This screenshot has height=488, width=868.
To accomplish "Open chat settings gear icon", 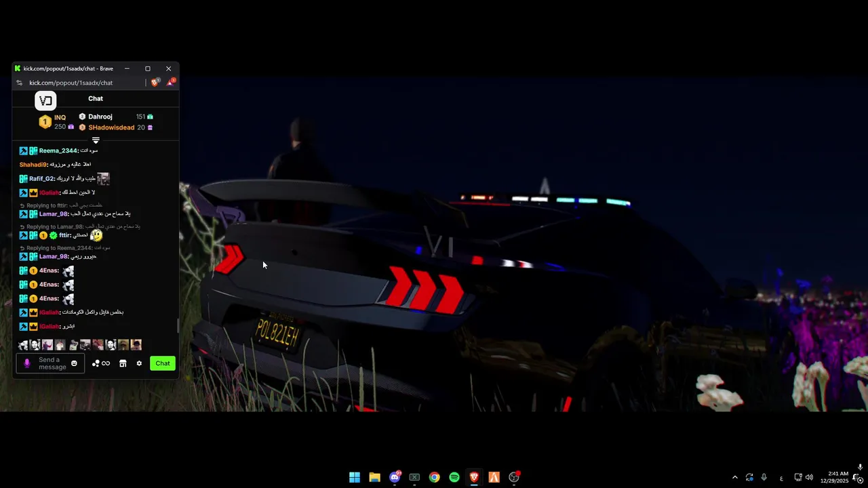I will coord(139,363).
